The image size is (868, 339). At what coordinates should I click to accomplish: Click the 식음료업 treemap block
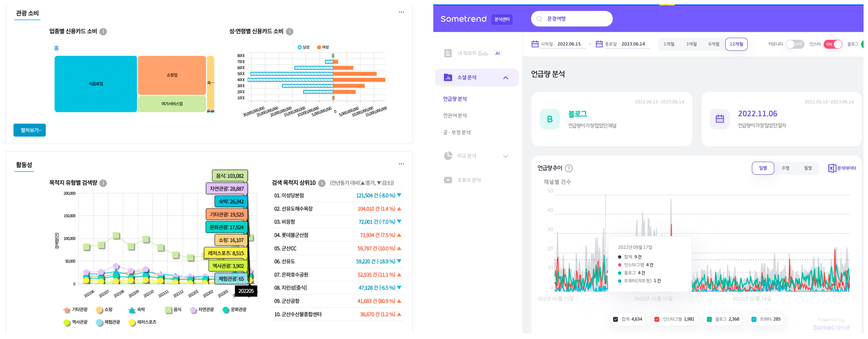pyautogui.click(x=96, y=84)
